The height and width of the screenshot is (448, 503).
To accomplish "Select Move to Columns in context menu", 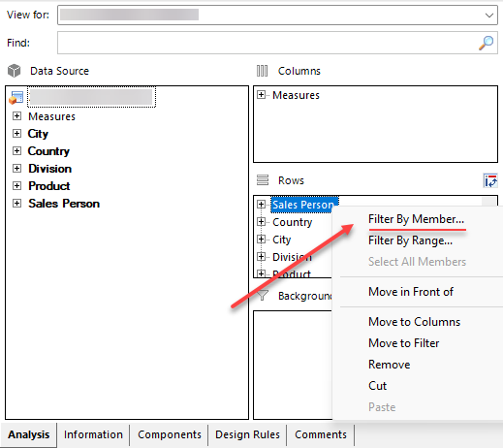I will point(415,322).
